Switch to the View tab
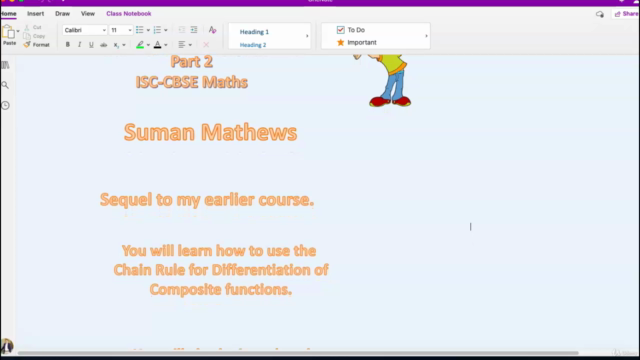Screen dimensions: 640x360 click(88, 14)
